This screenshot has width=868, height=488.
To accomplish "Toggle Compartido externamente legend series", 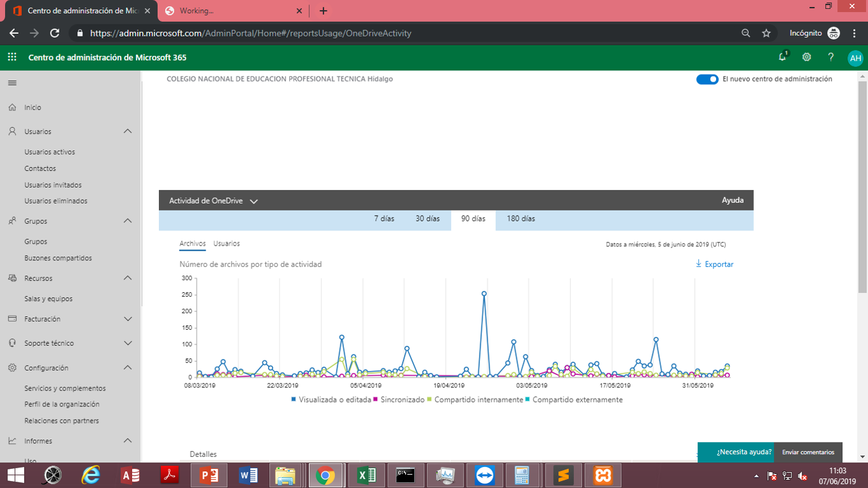I will (x=574, y=400).
